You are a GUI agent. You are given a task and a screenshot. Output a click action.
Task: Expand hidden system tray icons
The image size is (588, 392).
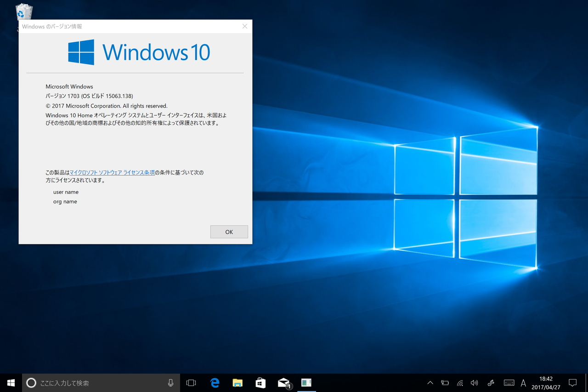click(x=430, y=382)
